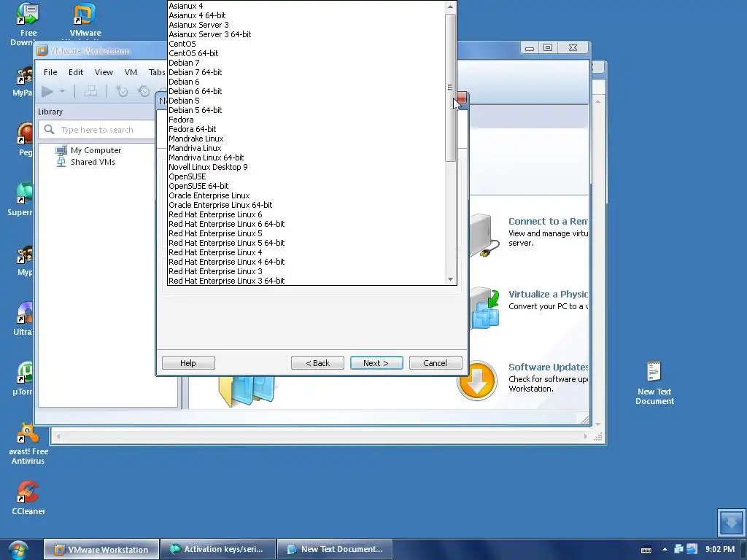Select Red Hat Enterprise Linux 4
The width and height of the screenshot is (747, 560).
click(x=306, y=252)
